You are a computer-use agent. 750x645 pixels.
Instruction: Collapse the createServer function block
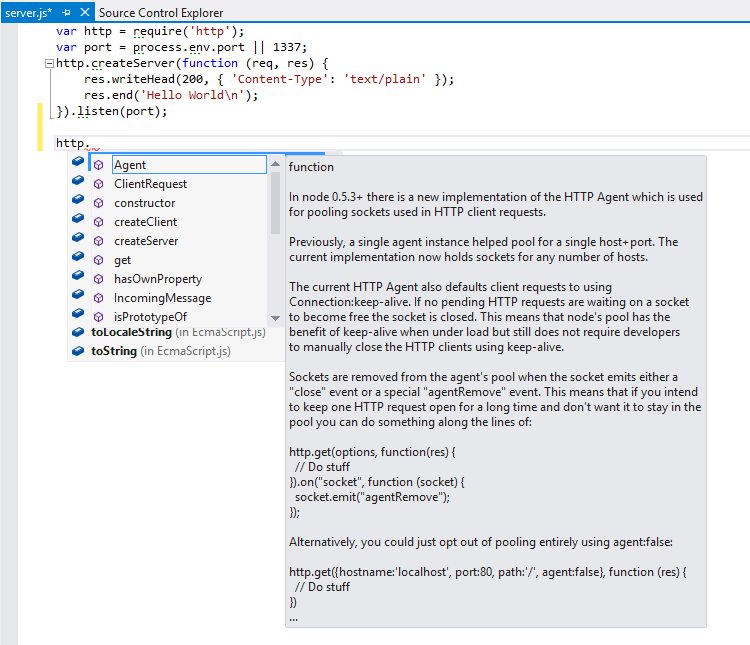48,64
